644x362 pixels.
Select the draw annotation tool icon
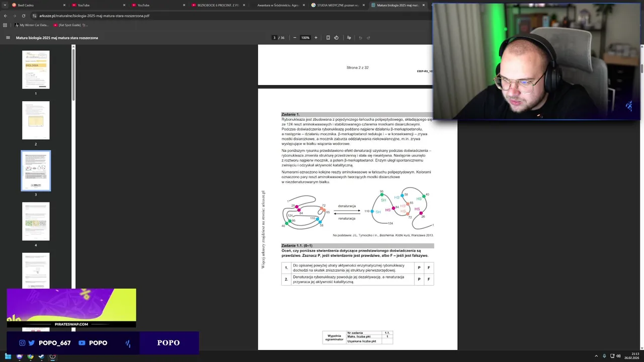[x=349, y=38]
